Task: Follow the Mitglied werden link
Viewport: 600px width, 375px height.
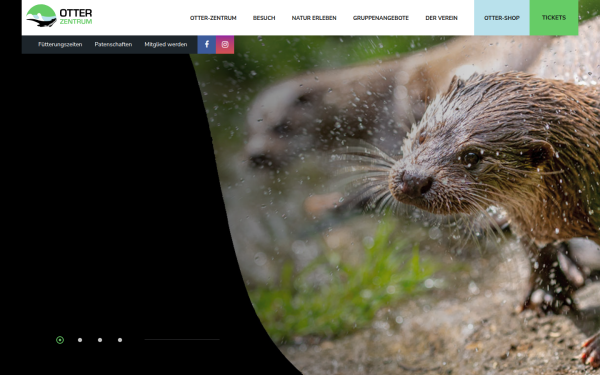Action: tap(166, 44)
